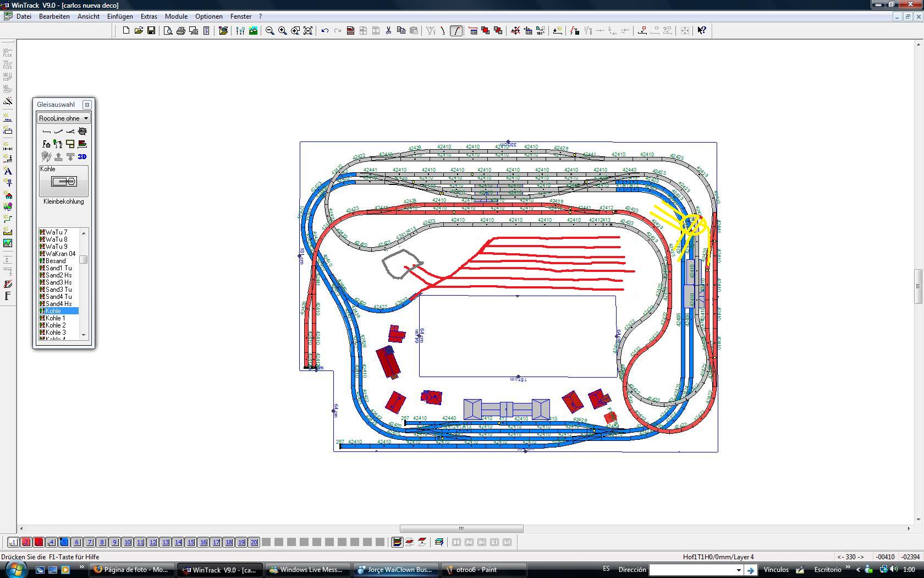Open the Datei menu
The width and height of the screenshot is (924, 578).
[x=24, y=17]
